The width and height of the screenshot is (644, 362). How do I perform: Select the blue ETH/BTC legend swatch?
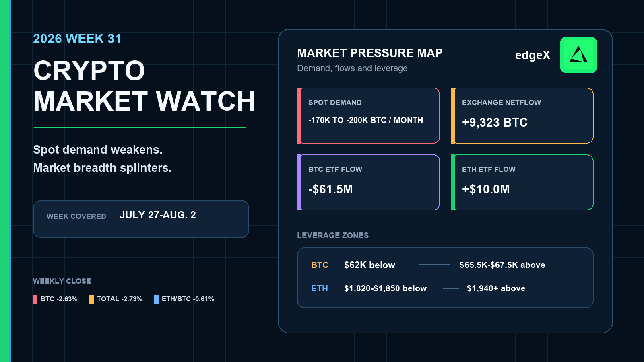click(x=156, y=300)
